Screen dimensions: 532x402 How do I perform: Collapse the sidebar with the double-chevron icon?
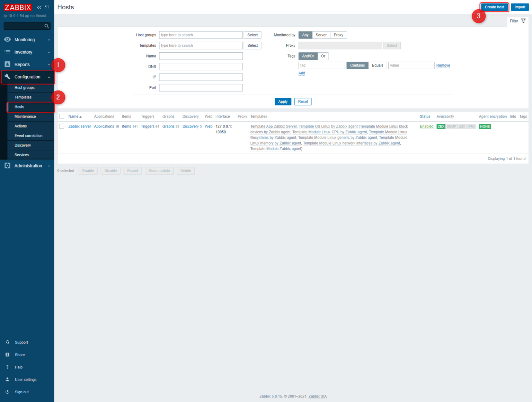(39, 7)
